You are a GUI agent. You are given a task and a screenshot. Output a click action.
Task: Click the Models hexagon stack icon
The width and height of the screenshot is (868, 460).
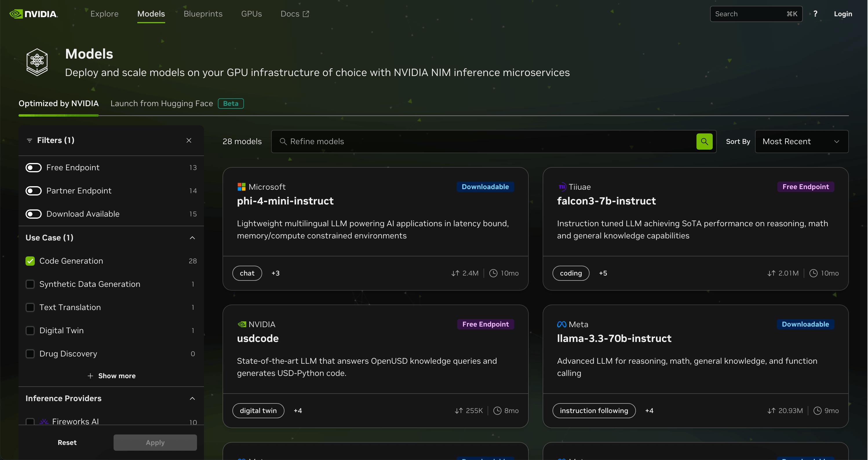pos(37,62)
